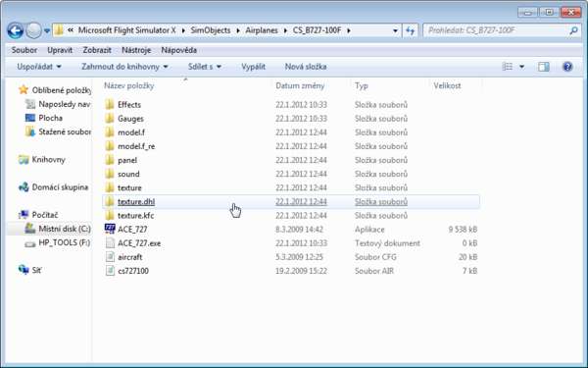
Task: Click SimObjects breadcrumb in address bar
Action: [x=211, y=30]
